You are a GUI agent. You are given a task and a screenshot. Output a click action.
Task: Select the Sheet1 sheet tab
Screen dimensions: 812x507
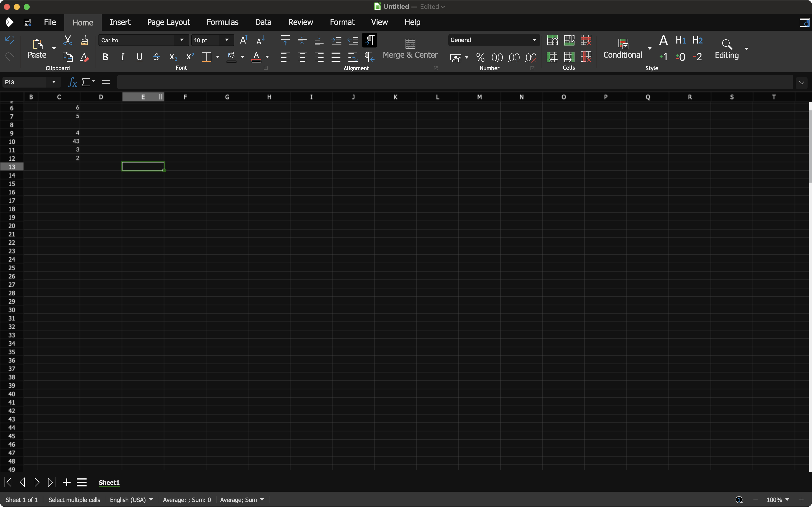click(x=109, y=483)
